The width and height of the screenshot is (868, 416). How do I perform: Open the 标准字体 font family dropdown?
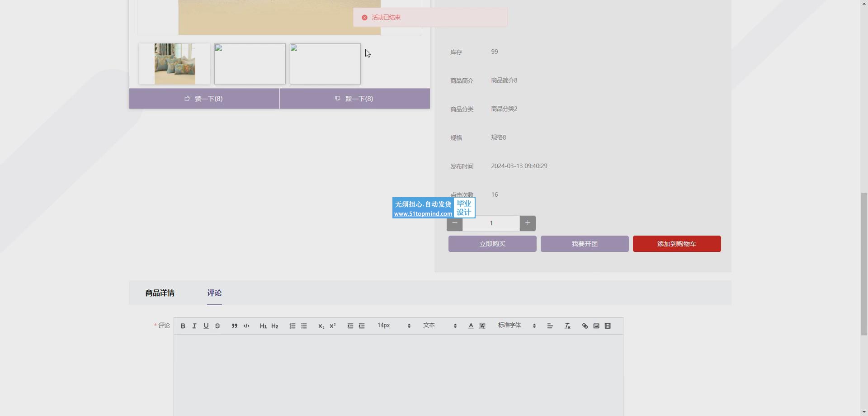pyautogui.click(x=517, y=326)
